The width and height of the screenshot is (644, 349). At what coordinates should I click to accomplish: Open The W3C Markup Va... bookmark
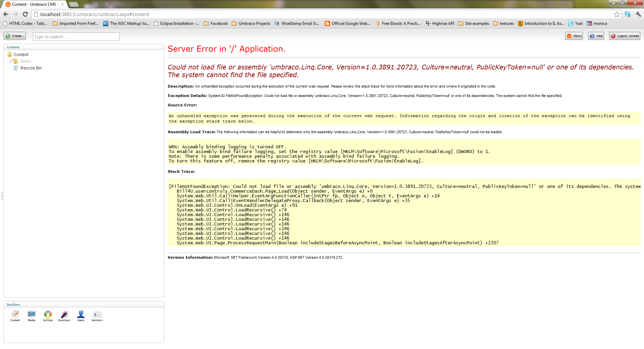point(126,23)
